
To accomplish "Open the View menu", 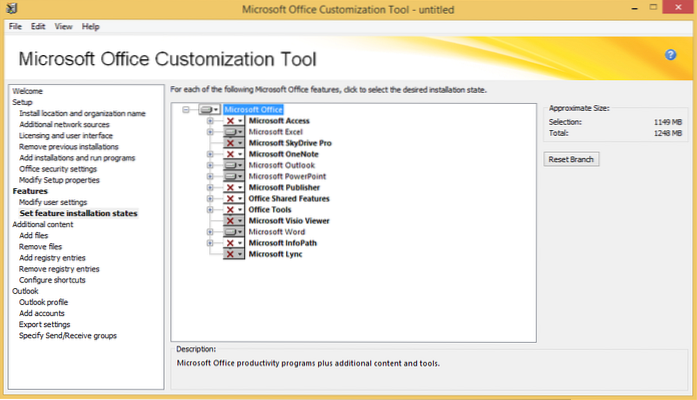I will pos(64,26).
